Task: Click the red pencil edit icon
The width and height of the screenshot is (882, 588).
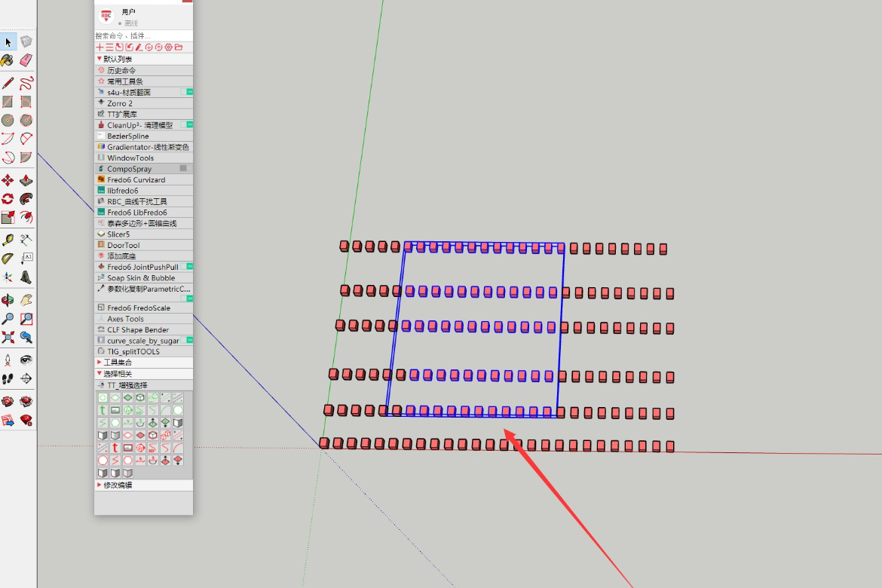Action: tap(139, 47)
